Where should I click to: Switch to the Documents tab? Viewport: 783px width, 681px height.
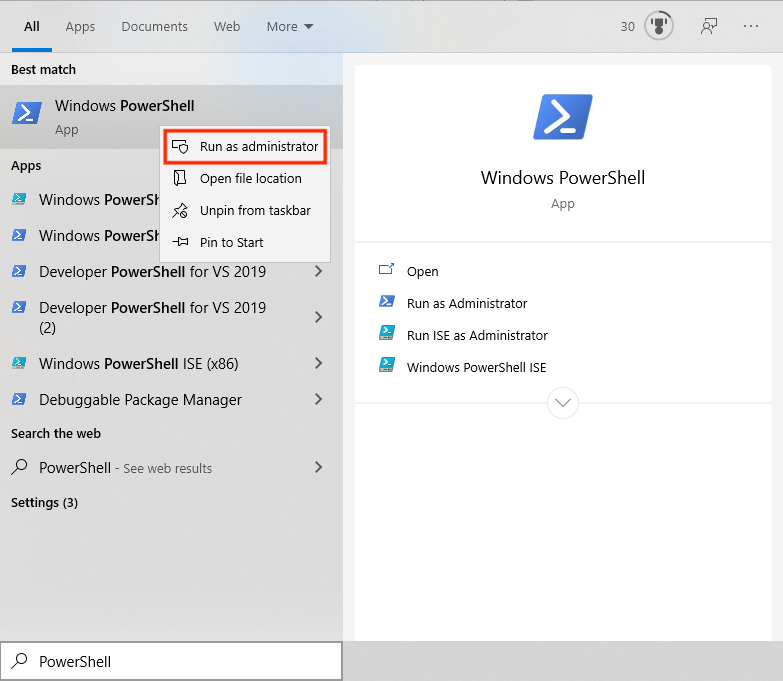pyautogui.click(x=154, y=26)
